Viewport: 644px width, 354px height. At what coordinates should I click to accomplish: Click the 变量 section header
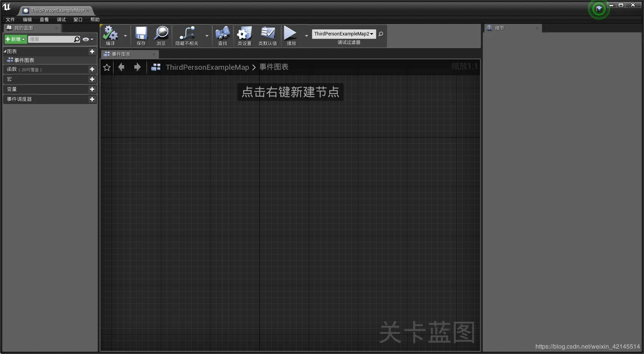(x=50, y=89)
